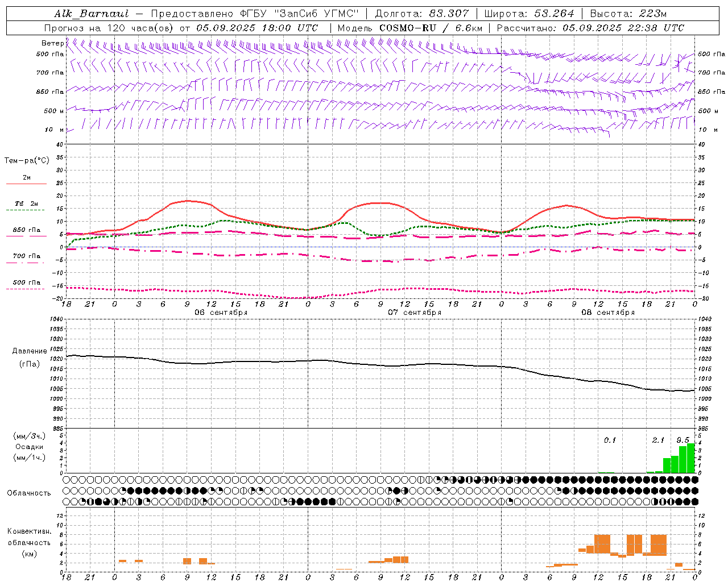Click the Высота: 223м label
This screenshot has height=582, width=728.
point(628,14)
